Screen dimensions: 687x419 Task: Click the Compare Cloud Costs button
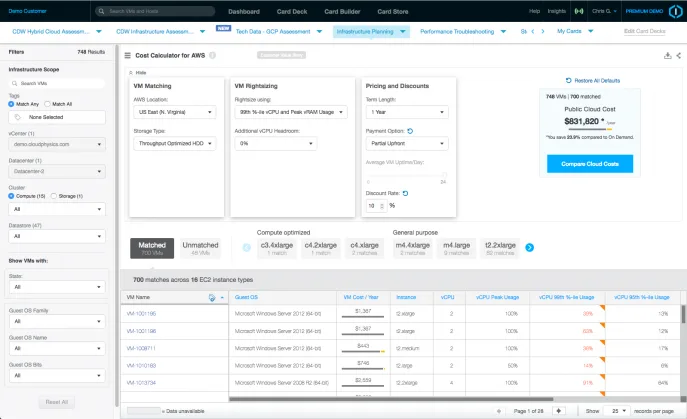(590, 164)
